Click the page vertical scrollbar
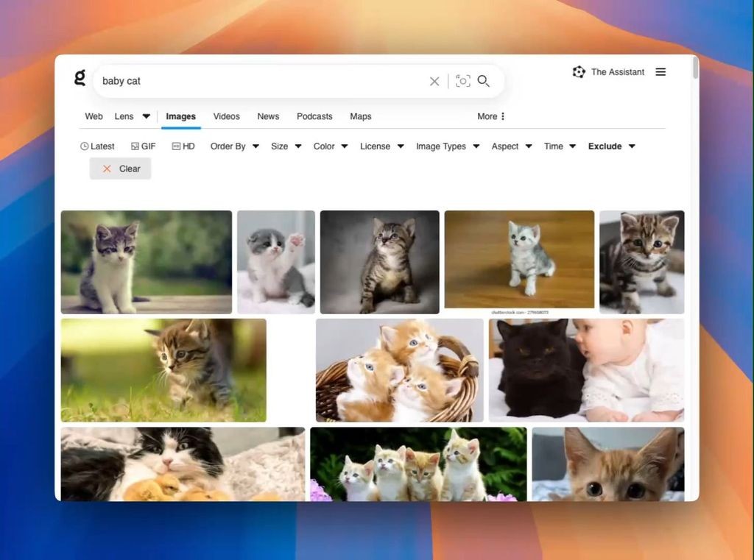 pyautogui.click(x=695, y=67)
